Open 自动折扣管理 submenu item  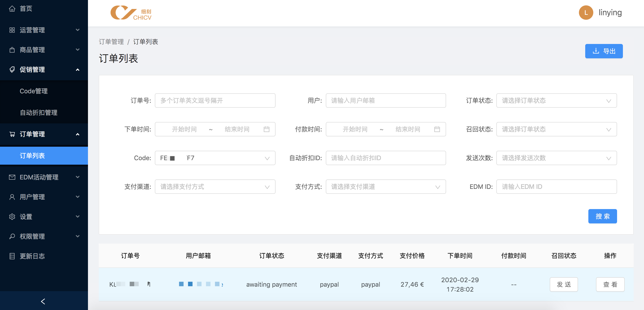[39, 113]
